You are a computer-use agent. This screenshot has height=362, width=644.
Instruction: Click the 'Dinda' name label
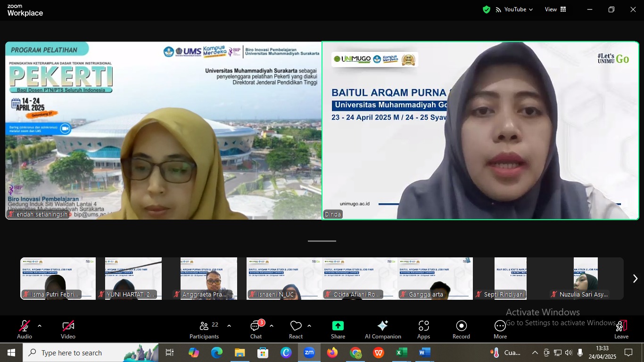333,214
